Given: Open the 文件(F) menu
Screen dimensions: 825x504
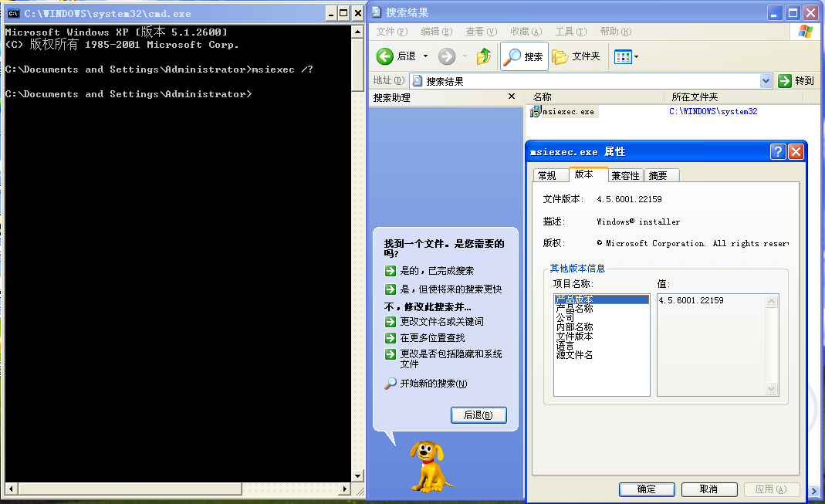Looking at the screenshot, I should [391, 32].
